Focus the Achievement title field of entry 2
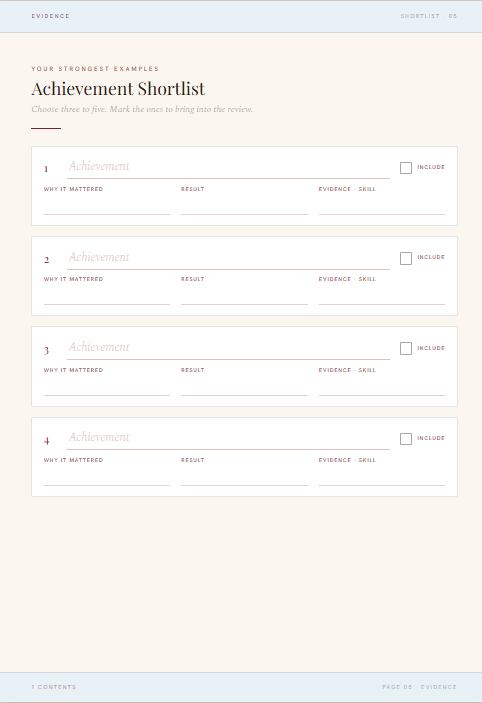Viewport: 482px width, 703px height. pyautogui.click(x=228, y=258)
